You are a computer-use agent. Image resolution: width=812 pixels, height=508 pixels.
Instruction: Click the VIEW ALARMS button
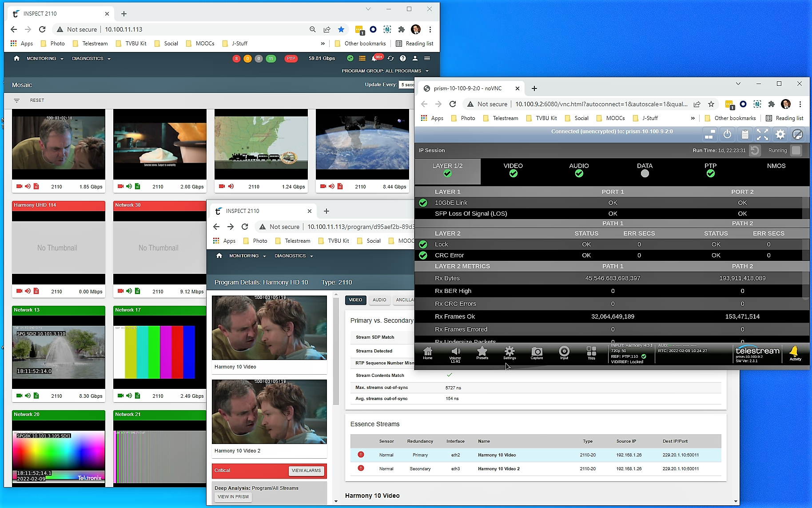(x=306, y=471)
